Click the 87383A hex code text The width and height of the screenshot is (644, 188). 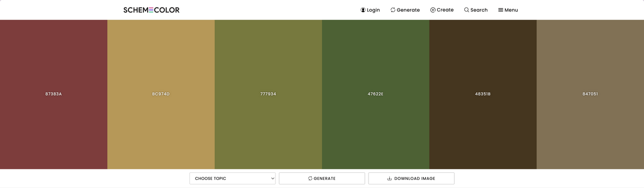(x=53, y=94)
